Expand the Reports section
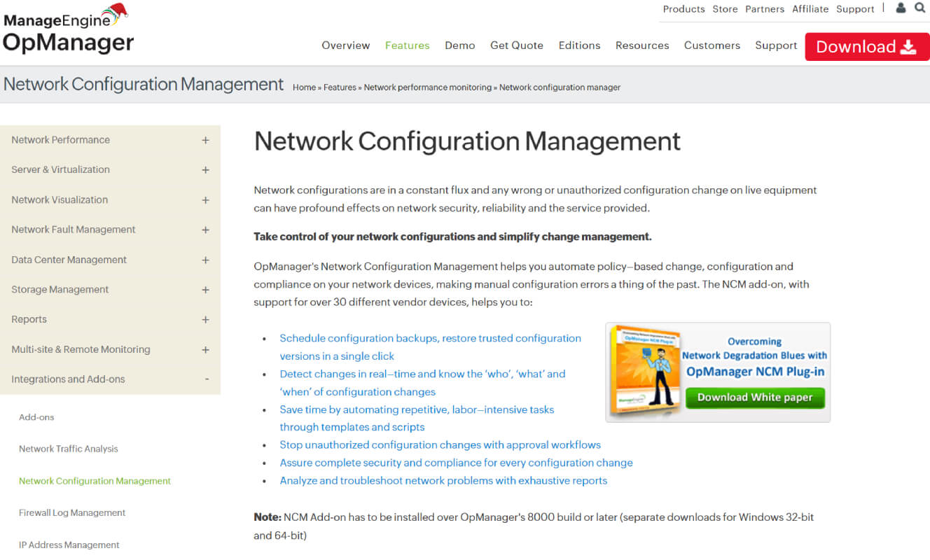Image resolution: width=930 pixels, height=560 pixels. coord(110,319)
